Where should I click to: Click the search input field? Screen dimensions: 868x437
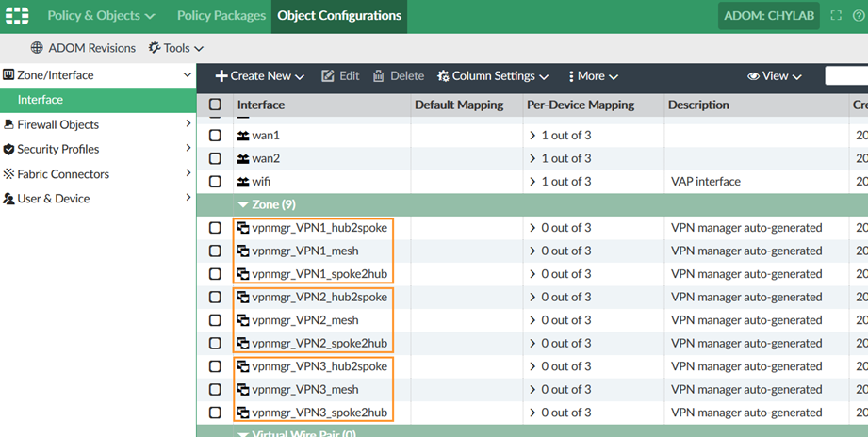click(846, 75)
